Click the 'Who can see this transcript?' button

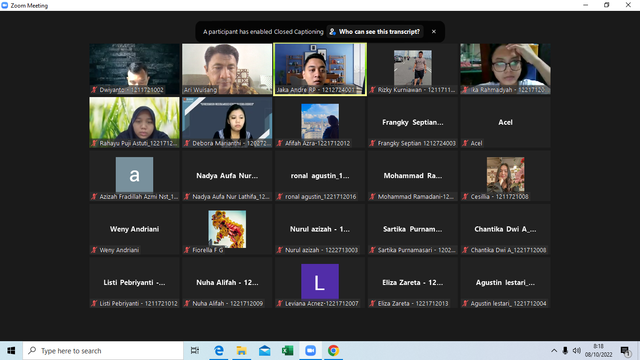(375, 31)
